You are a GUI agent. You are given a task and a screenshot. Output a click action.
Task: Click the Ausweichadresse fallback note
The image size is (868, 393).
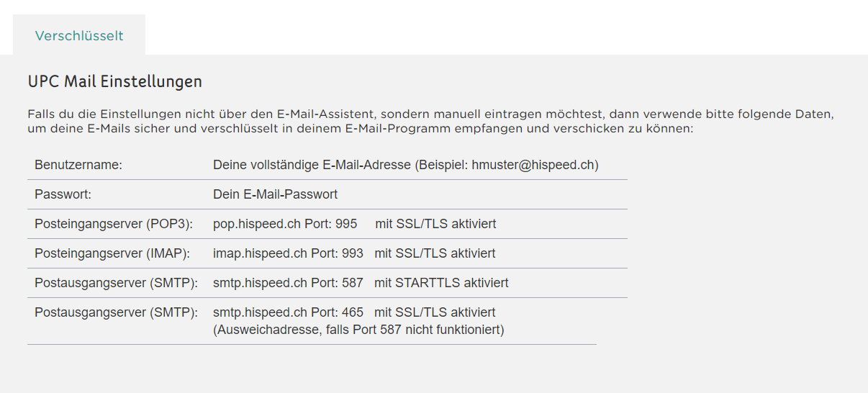point(358,330)
